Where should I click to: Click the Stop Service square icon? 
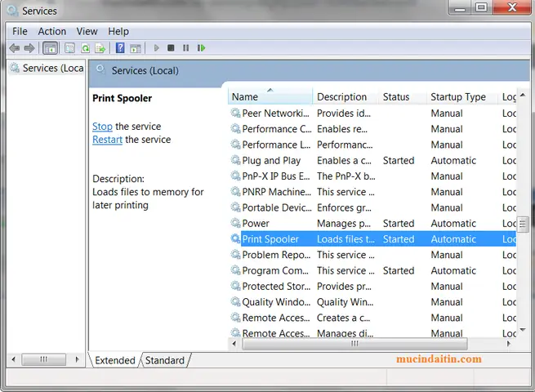171,47
